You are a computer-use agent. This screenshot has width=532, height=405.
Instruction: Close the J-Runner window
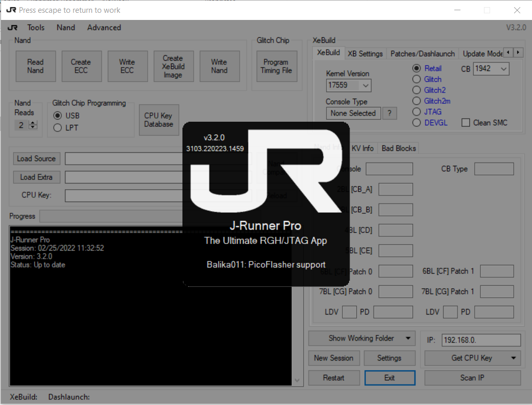pos(517,10)
